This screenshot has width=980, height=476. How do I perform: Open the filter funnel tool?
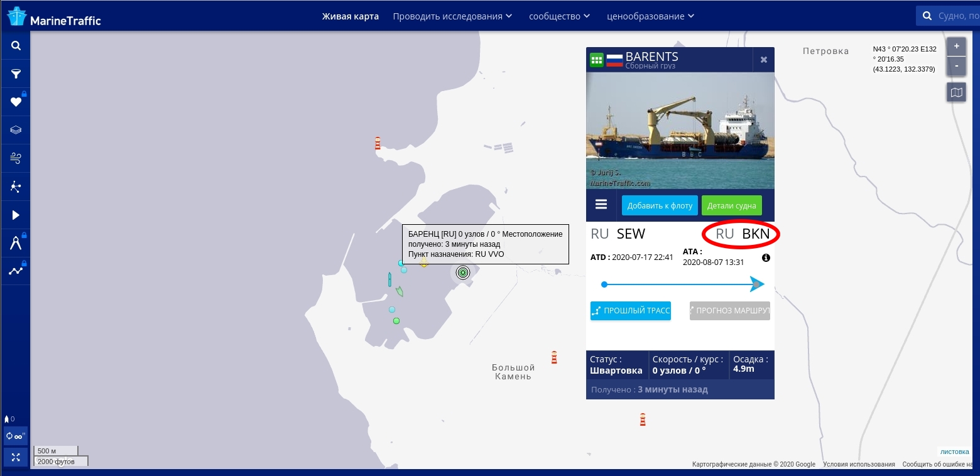click(16, 74)
